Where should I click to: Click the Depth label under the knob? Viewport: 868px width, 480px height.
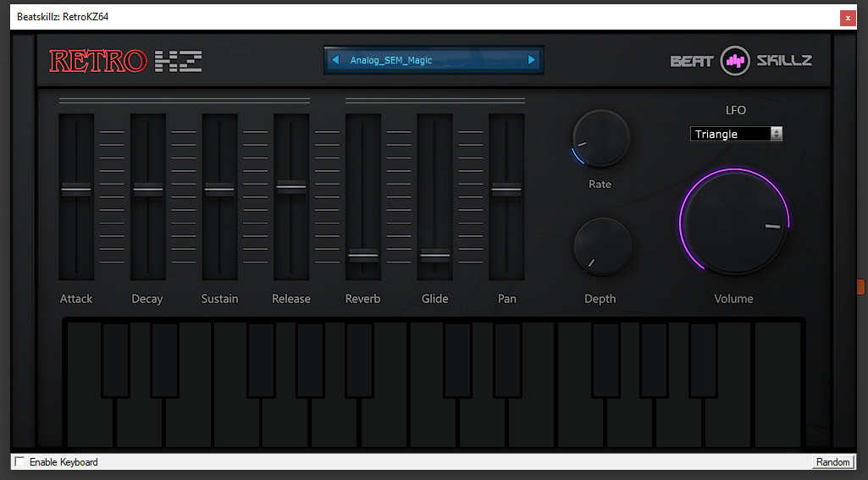coord(600,299)
